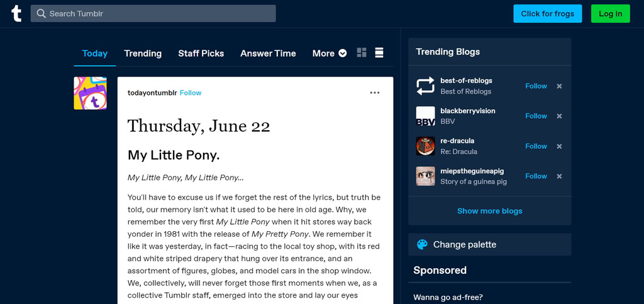
Task: Show more blogs in Trending Blogs
Action: point(489,211)
